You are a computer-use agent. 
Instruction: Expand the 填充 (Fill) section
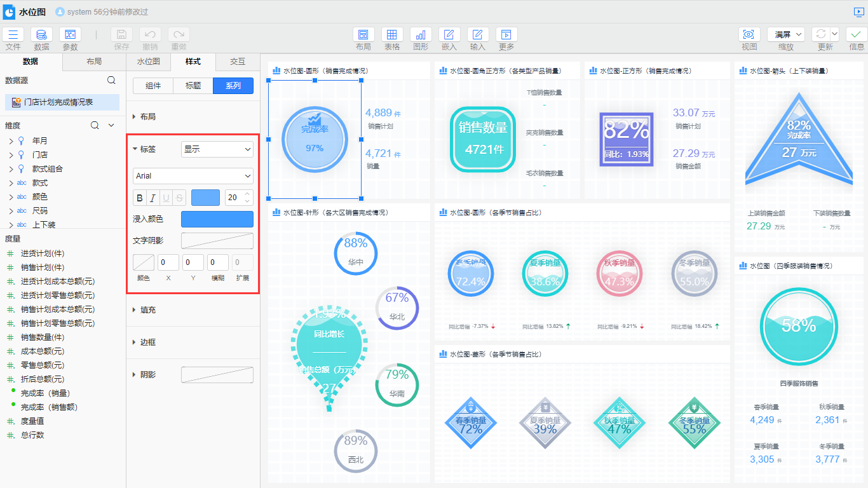click(x=148, y=310)
